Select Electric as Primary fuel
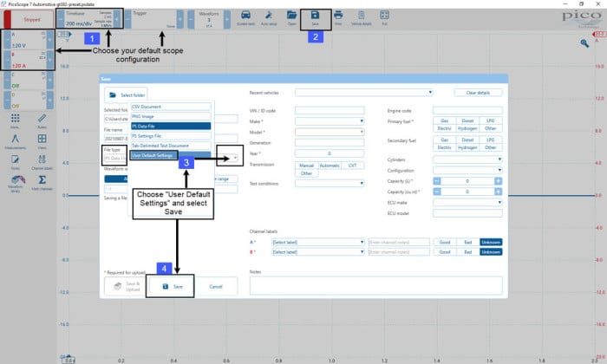 point(444,128)
